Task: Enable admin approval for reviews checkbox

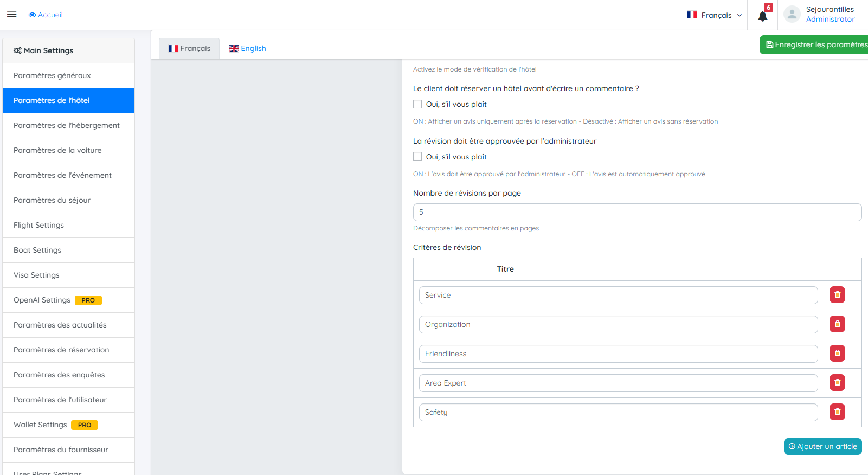Action: [417, 157]
